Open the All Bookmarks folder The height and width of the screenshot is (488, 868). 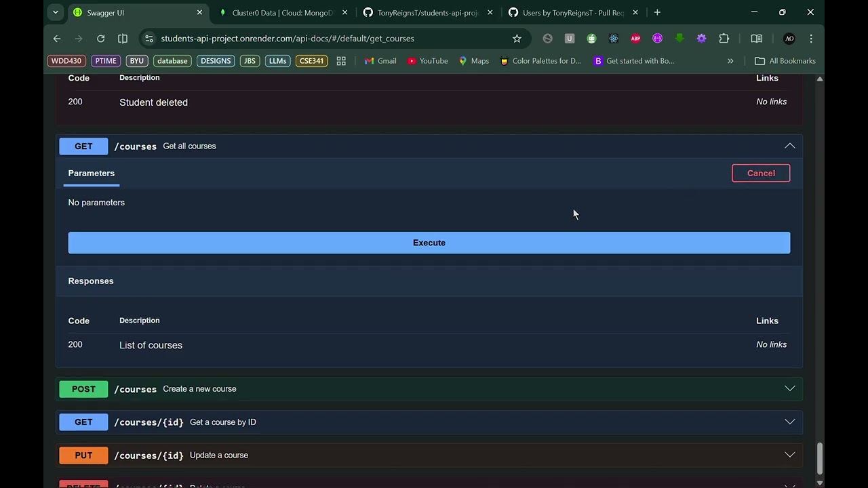pyautogui.click(x=785, y=61)
